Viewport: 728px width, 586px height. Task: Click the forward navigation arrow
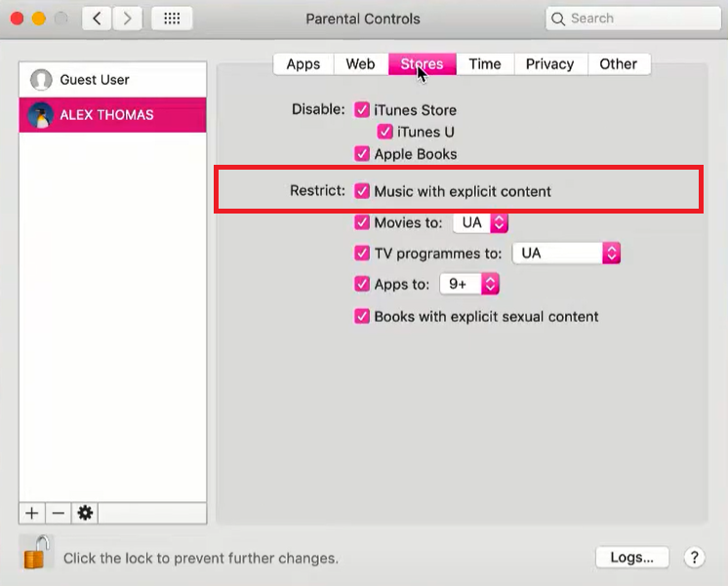127,19
